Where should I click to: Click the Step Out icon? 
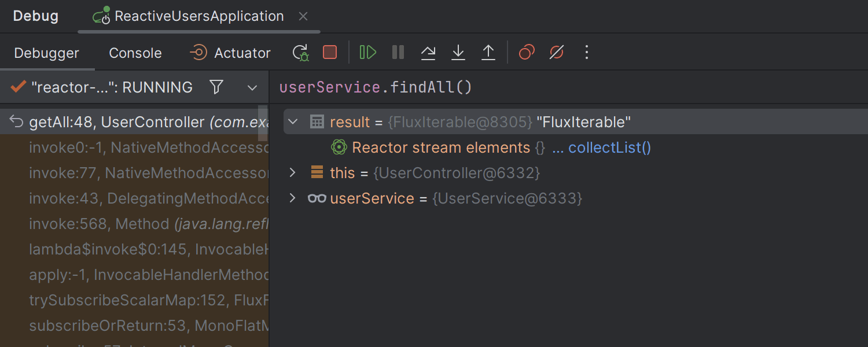[488, 53]
